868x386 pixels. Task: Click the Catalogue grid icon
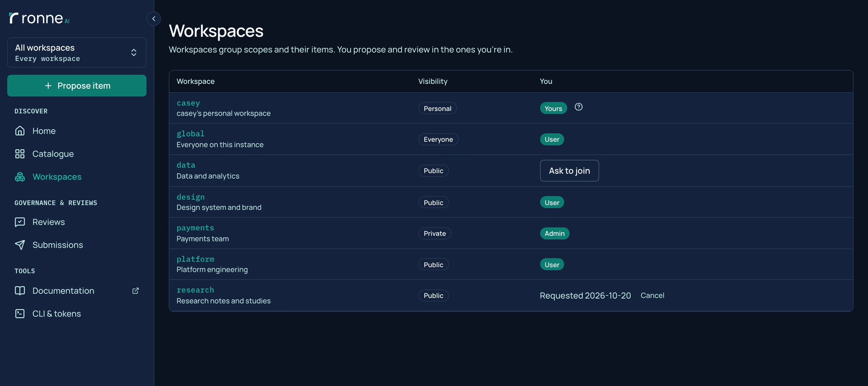[20, 154]
